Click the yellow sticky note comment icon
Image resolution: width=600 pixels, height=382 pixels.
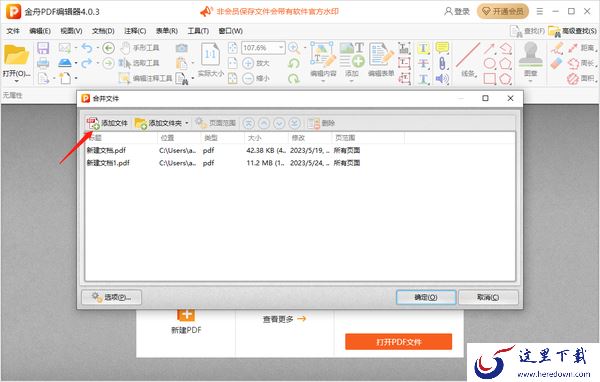click(442, 48)
